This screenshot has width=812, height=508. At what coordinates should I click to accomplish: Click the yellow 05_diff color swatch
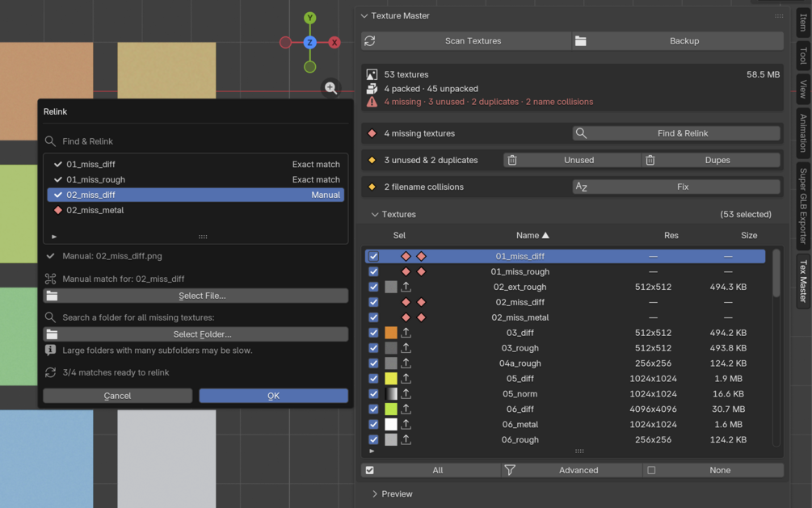[391, 379]
